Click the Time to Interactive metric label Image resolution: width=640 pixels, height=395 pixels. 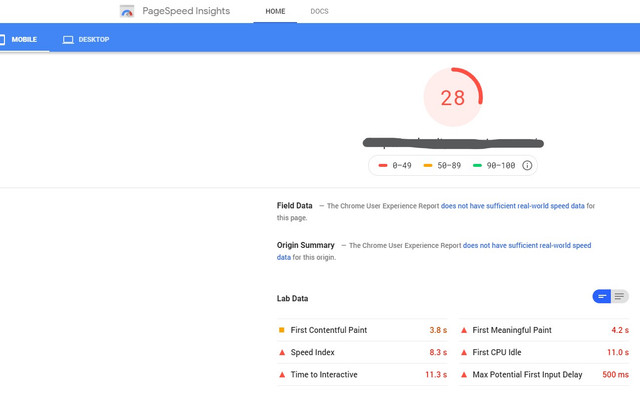pyautogui.click(x=324, y=374)
